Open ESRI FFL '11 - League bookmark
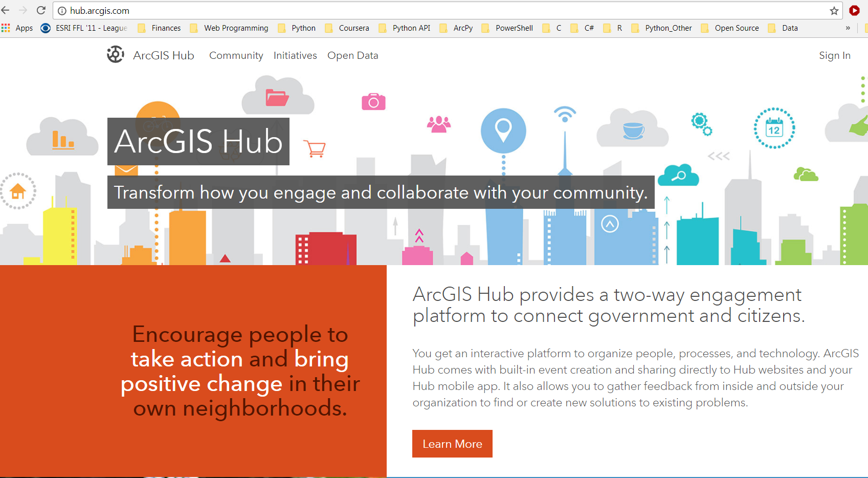868x478 pixels. [x=84, y=28]
